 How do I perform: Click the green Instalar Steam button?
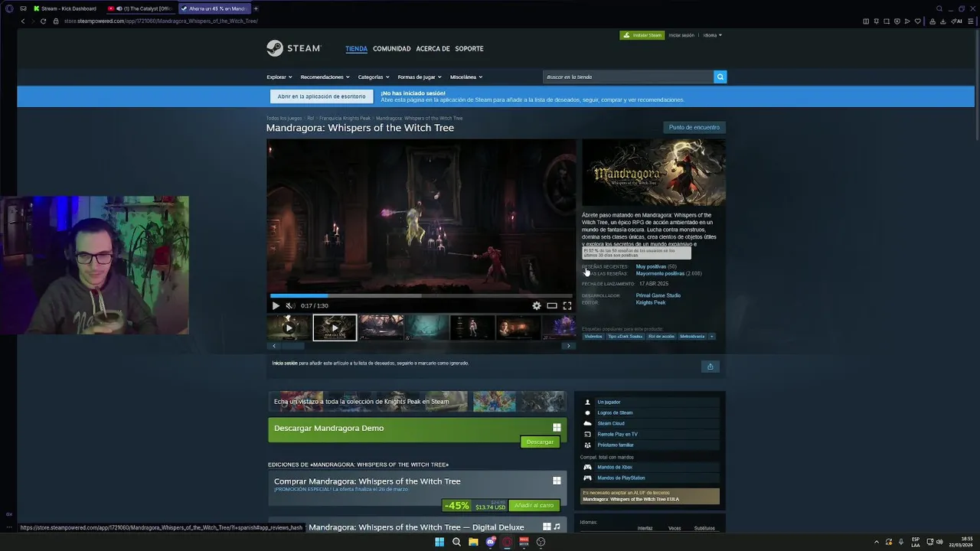642,35
